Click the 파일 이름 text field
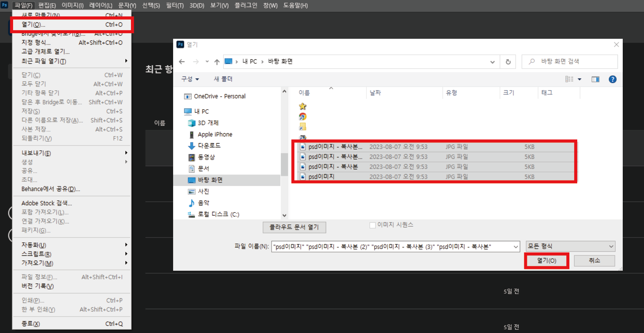 [x=392, y=246]
